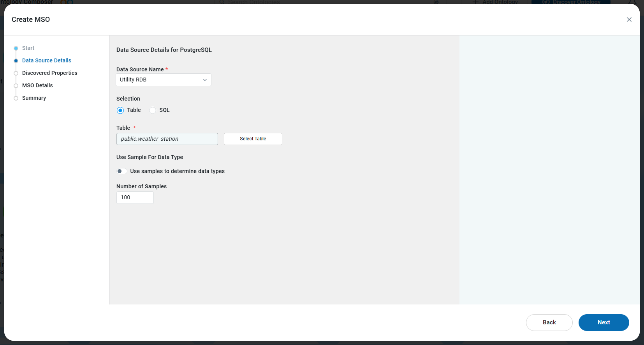Screen dimensions: 644x345
Task: Click the 'Data Source Details for PostgreSQL' heading
Action: 164,50
